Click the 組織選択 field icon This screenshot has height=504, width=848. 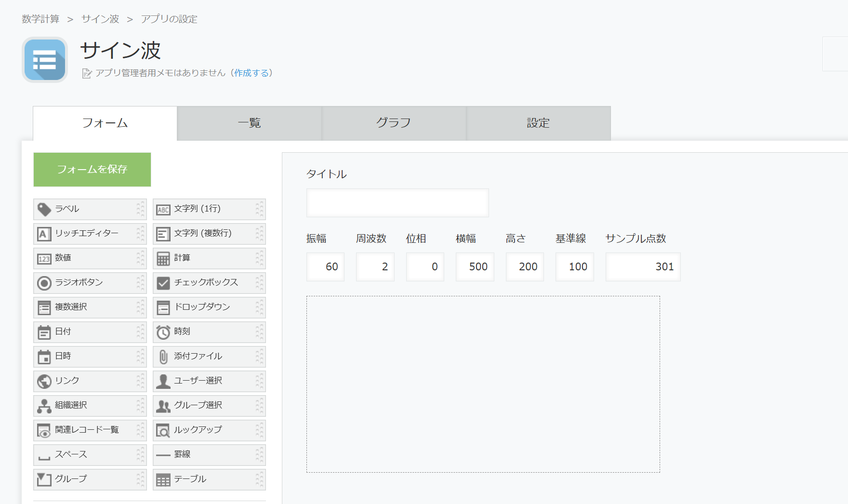[x=44, y=406]
